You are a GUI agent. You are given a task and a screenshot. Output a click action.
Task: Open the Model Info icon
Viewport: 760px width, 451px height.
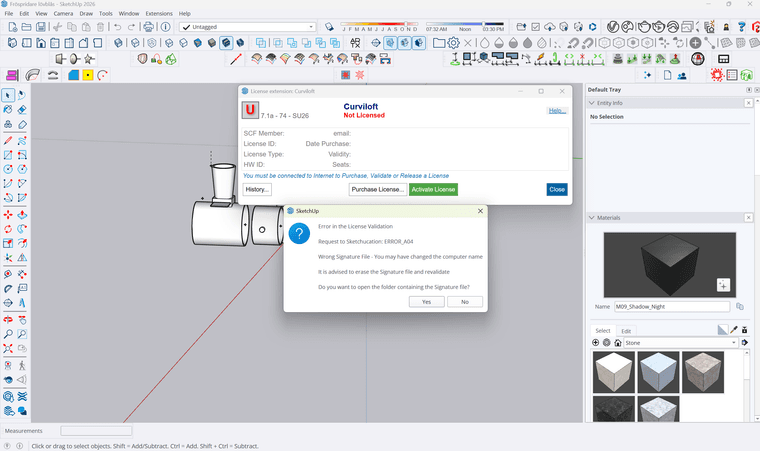click(x=165, y=27)
